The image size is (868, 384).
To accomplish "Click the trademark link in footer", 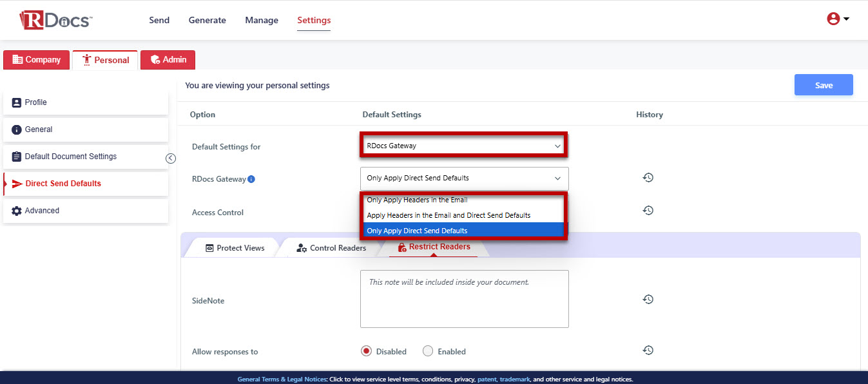I will click(x=514, y=379).
